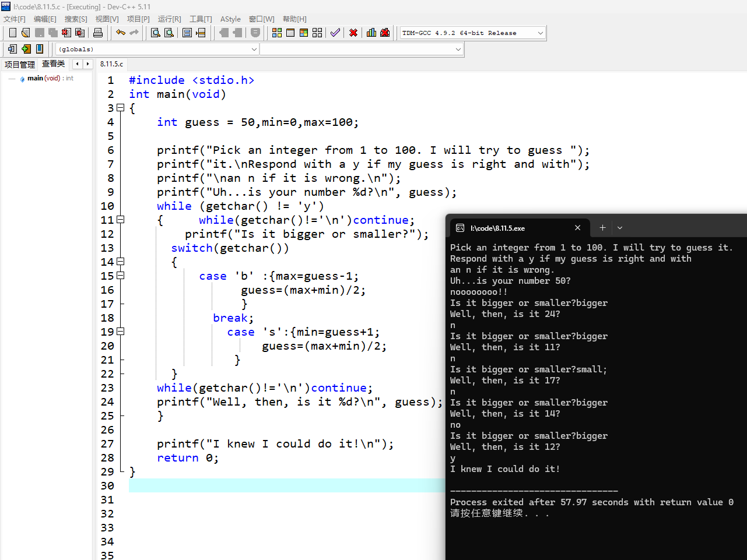This screenshot has height=560, width=747.
Task: Click the Print icon
Action: [98, 33]
